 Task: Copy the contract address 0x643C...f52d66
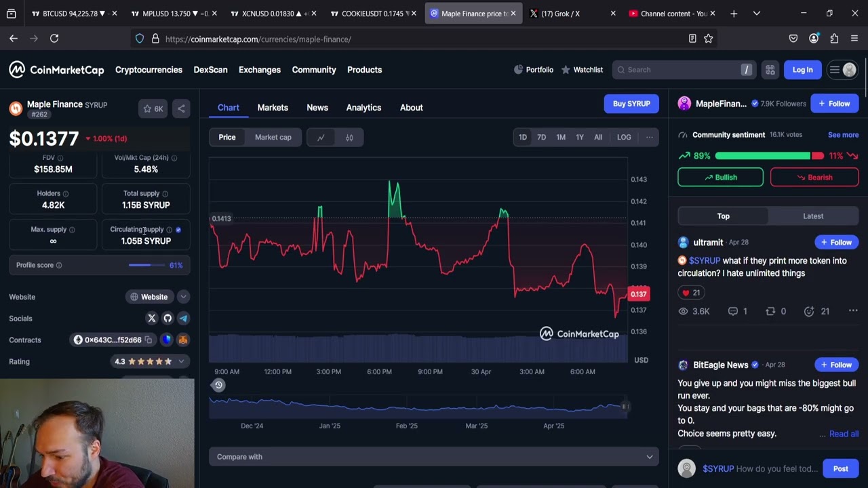pos(148,340)
